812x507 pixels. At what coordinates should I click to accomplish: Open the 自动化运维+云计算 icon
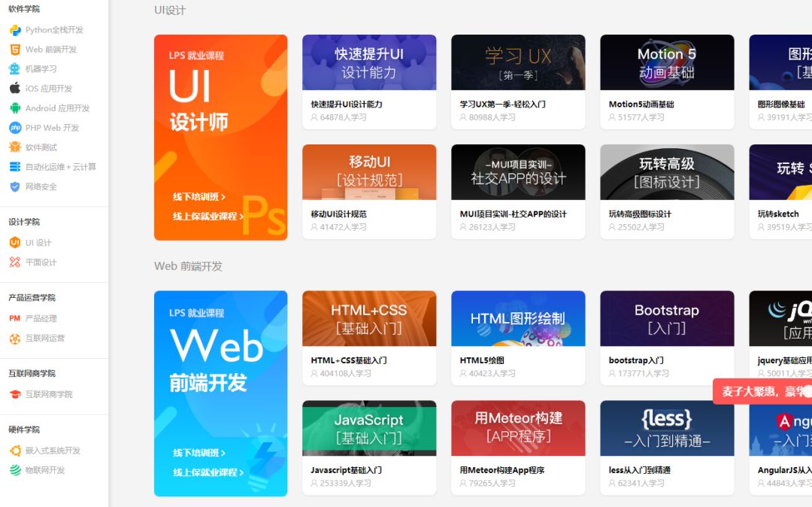pos(14,166)
